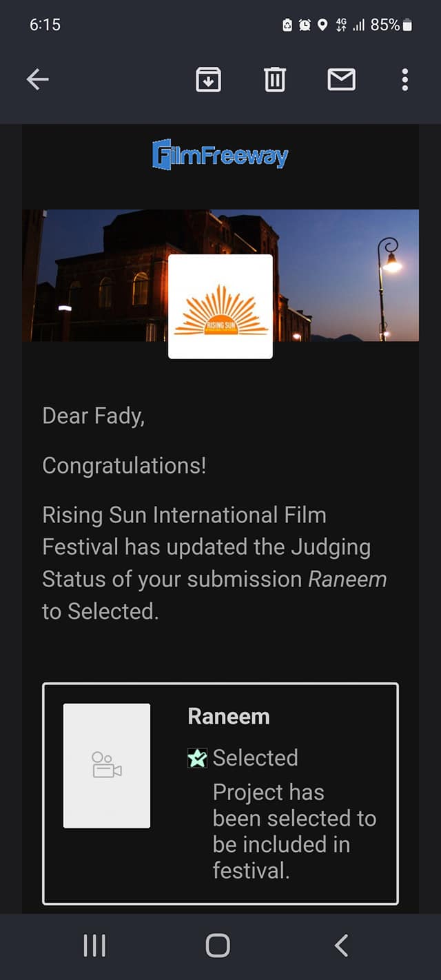Tap the location icon in status bar
The image size is (441, 980).
click(x=322, y=25)
